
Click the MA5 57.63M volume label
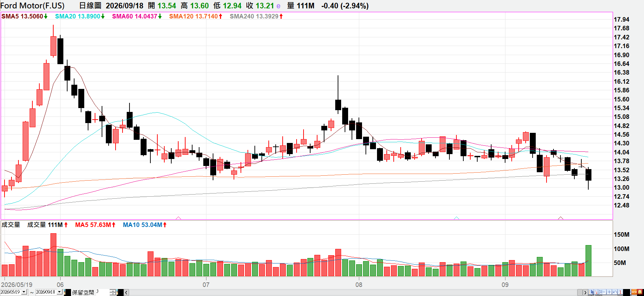pyautogui.click(x=95, y=225)
